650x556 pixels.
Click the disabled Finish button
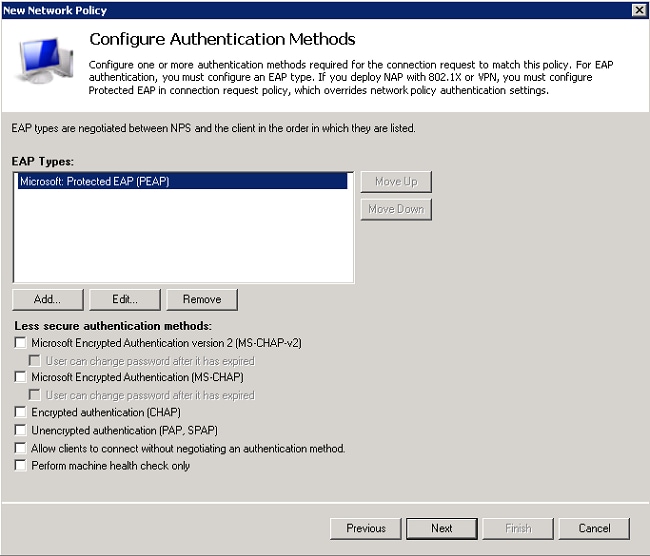[x=518, y=528]
